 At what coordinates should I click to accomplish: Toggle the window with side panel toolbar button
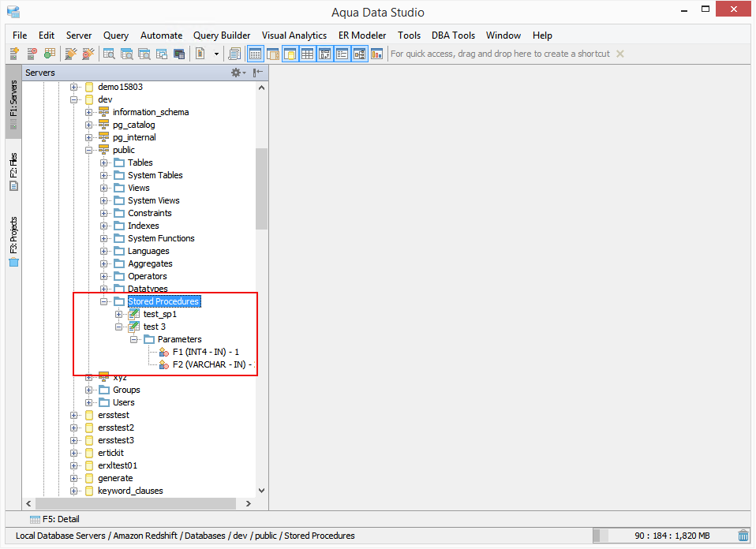tap(273, 54)
